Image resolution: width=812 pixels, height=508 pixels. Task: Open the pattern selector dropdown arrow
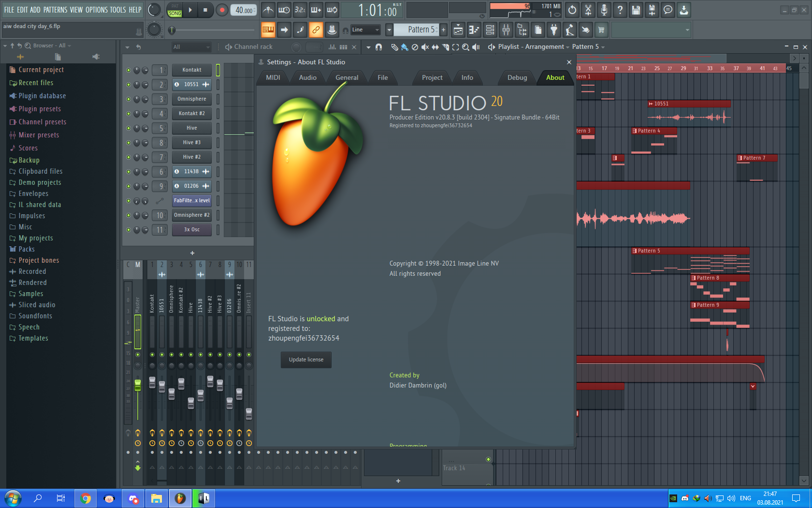tap(389, 30)
